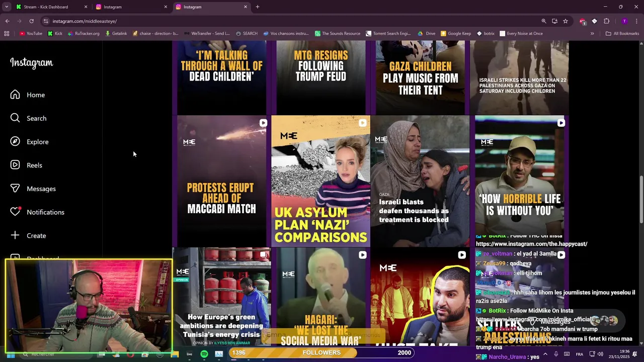Open the network icon in the system tray
This screenshot has height=362, width=644.
click(593, 354)
